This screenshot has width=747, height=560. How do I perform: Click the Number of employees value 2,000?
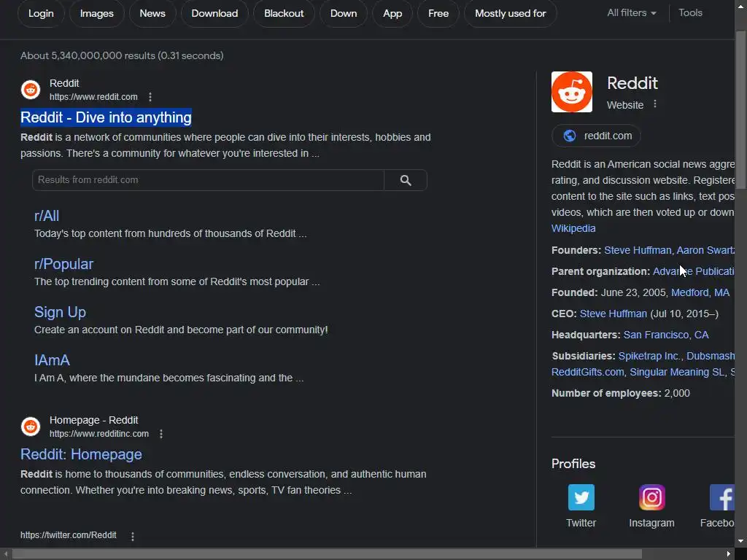click(677, 393)
